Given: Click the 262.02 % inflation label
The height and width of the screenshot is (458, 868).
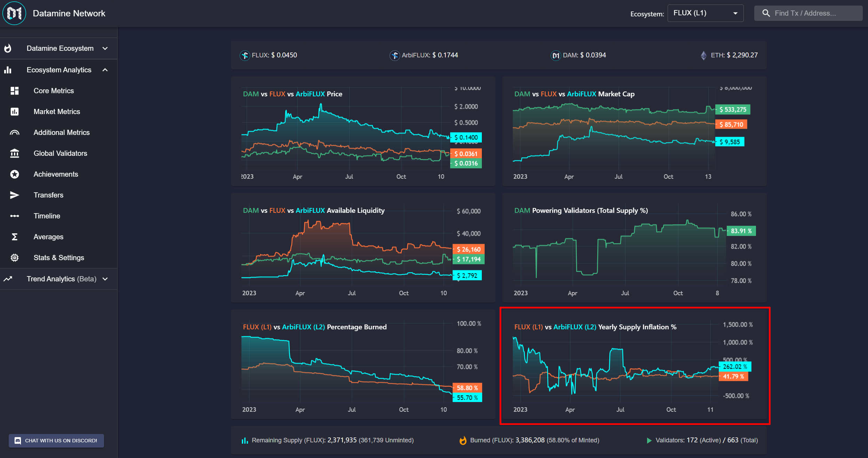Looking at the screenshot, I should (x=735, y=367).
